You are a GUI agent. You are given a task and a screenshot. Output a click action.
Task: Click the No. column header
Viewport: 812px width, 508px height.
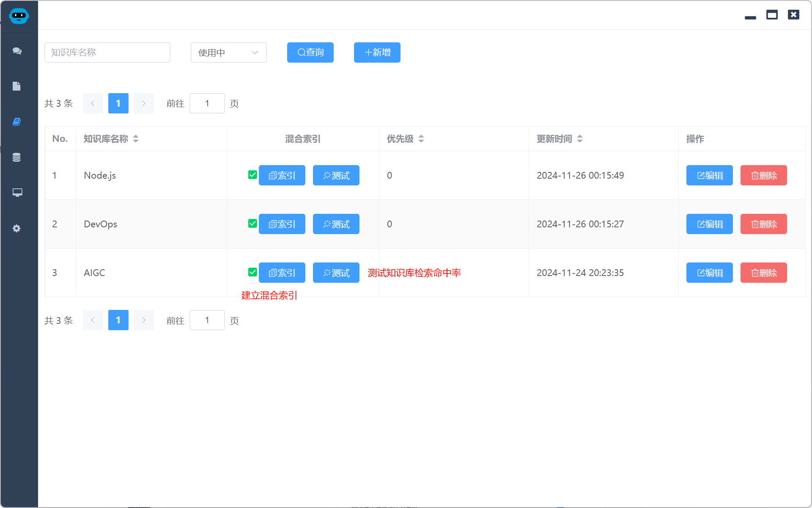60,139
